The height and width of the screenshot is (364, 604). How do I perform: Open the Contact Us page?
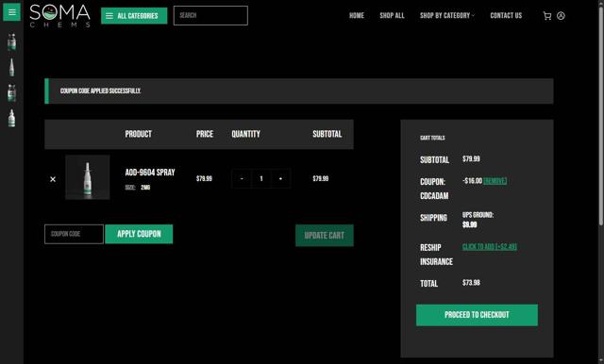[506, 16]
